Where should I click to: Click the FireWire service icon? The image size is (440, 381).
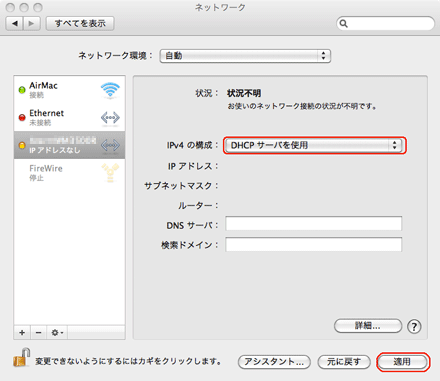110,172
